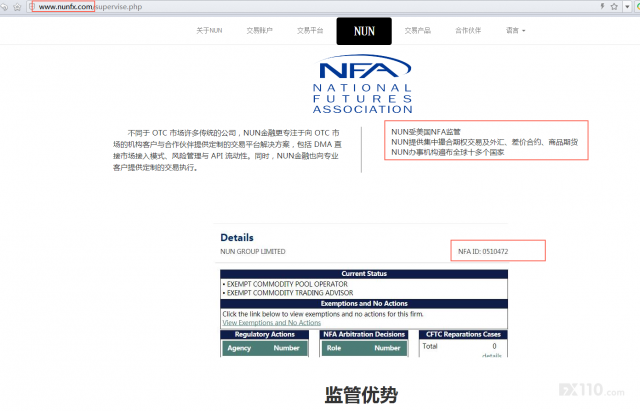
Task: Click the NUN GROUP LIMITED firm name
Action: pyautogui.click(x=253, y=251)
